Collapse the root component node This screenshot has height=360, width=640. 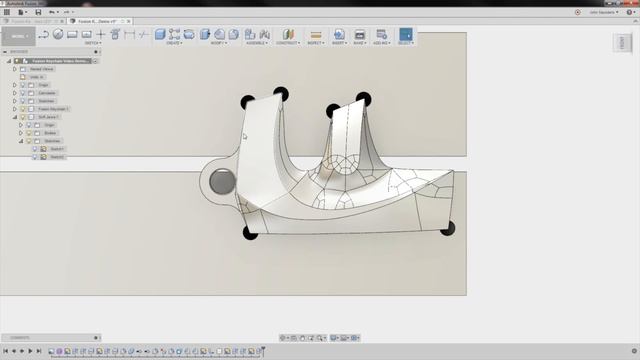pyautogui.click(x=9, y=61)
